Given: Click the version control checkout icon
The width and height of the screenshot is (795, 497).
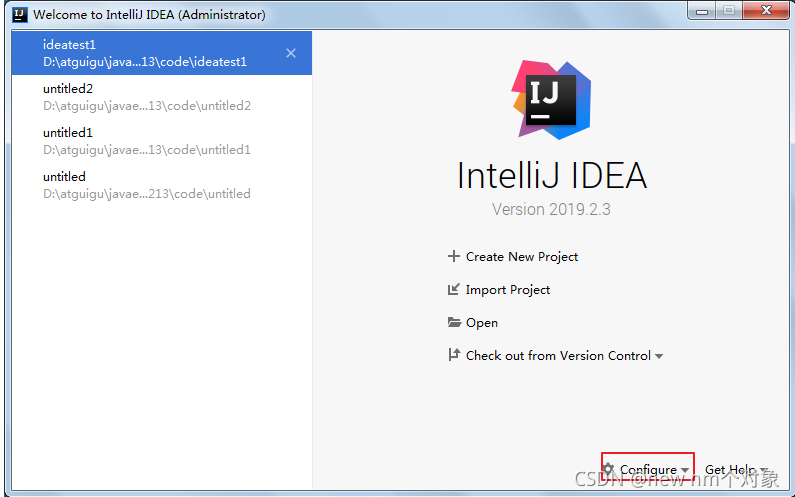Looking at the screenshot, I should (454, 354).
